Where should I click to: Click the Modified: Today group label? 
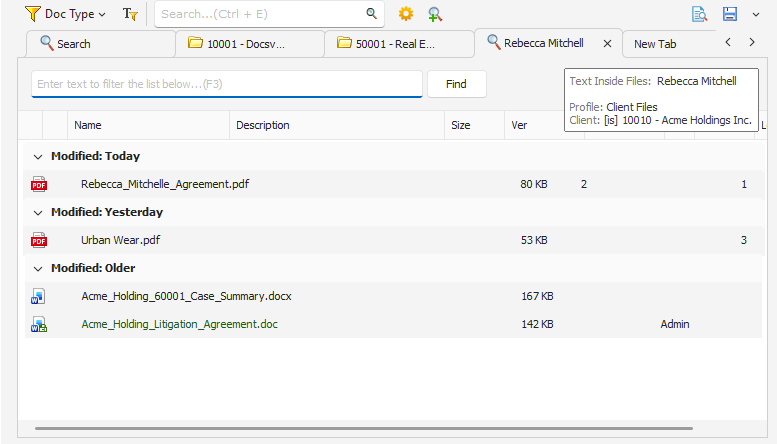click(96, 156)
